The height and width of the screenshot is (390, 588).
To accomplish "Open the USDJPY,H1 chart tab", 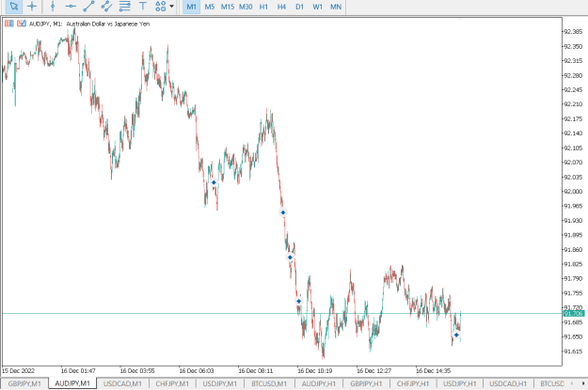I will tap(460, 383).
